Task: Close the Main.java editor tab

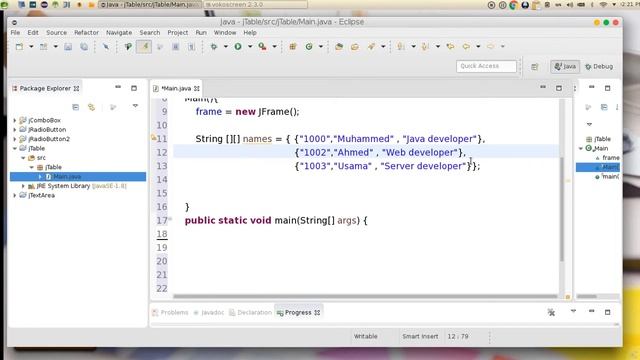Action: coord(197,88)
